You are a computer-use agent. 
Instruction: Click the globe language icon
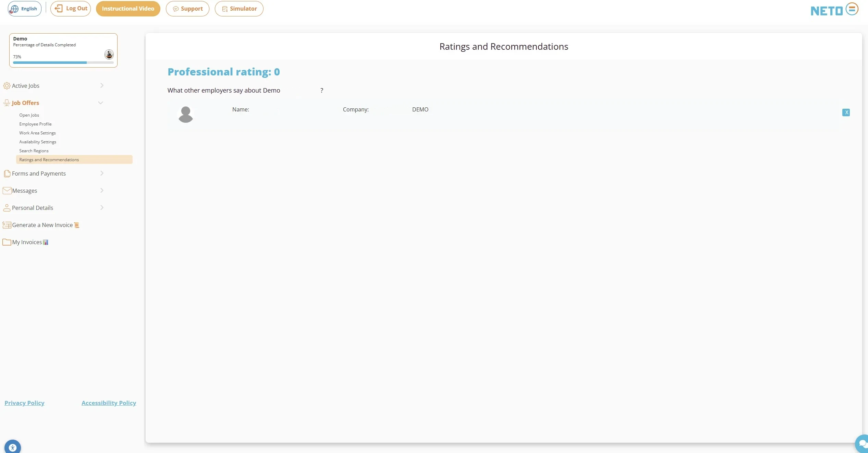click(14, 9)
